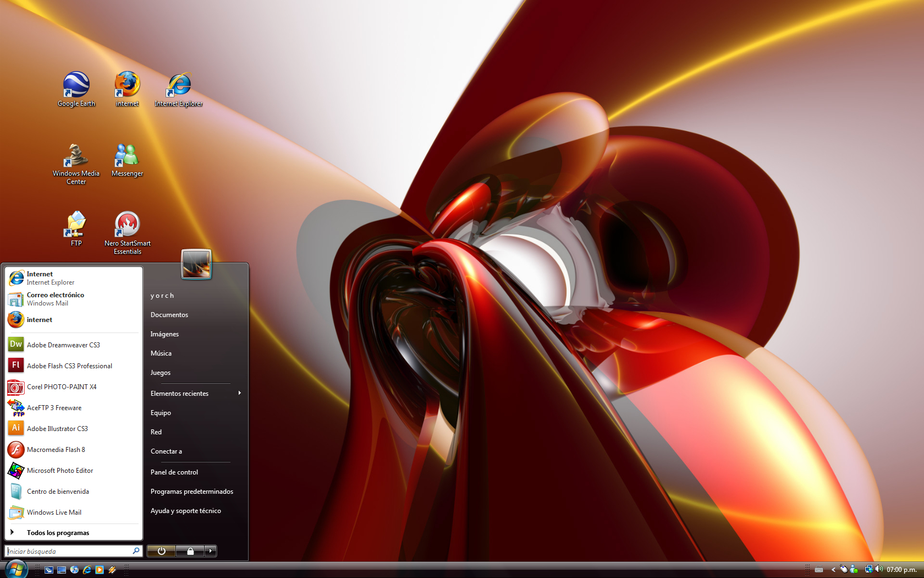Launch Adobe Illustrator CS3
The image size is (924, 578).
click(74, 428)
